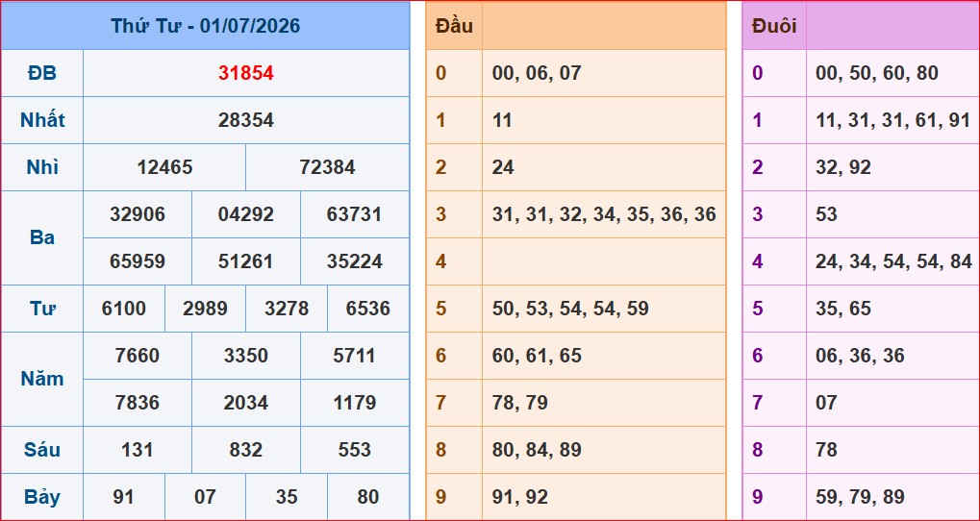Select Sáu prize number 131
Viewport: 980px width, 521px height.
pyautogui.click(x=138, y=450)
